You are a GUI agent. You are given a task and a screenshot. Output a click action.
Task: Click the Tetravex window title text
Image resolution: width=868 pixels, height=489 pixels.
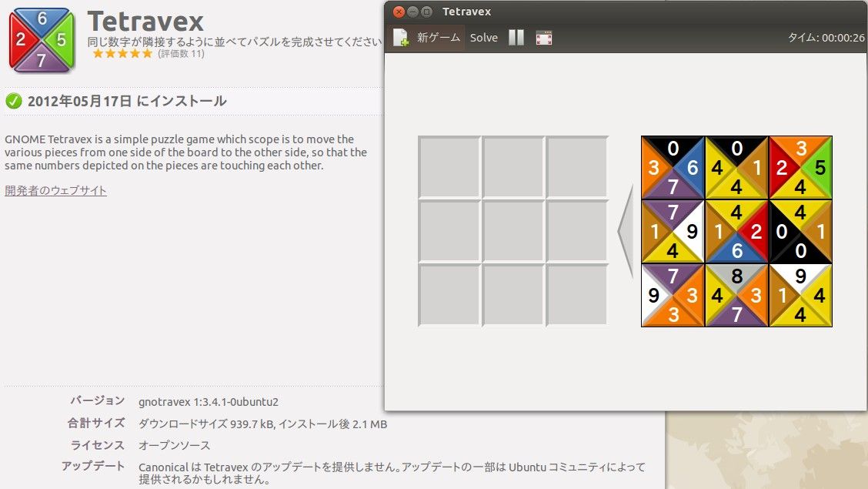pyautogui.click(x=466, y=12)
